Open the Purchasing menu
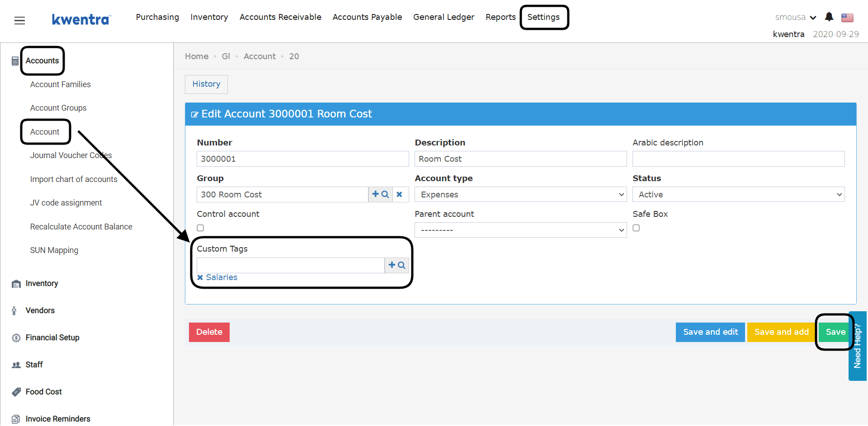 157,17
